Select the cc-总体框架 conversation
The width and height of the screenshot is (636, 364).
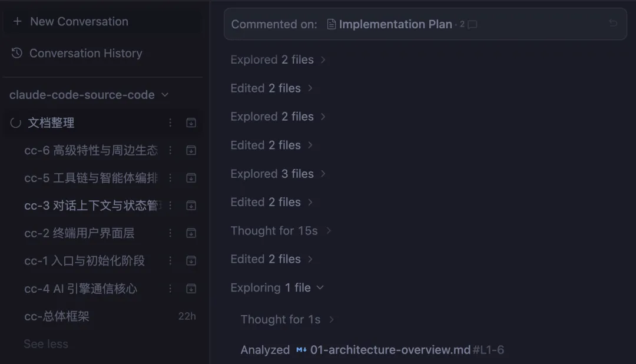tap(57, 316)
